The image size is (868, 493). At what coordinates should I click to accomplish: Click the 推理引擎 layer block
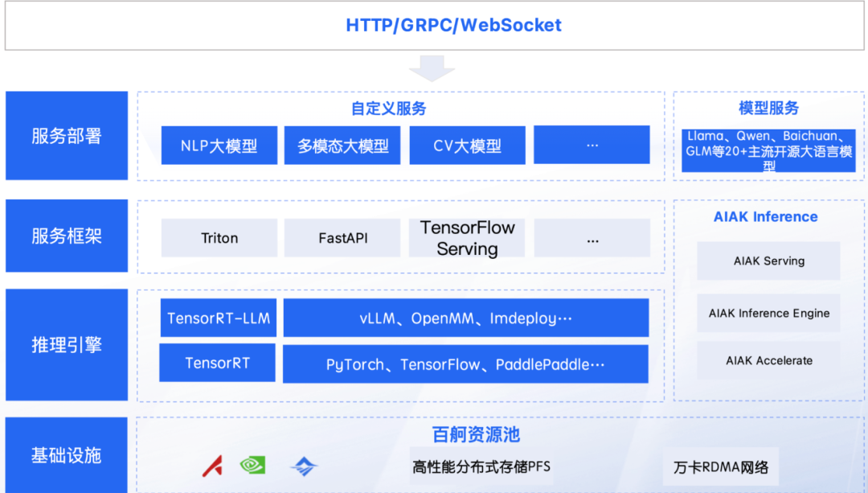(67, 344)
